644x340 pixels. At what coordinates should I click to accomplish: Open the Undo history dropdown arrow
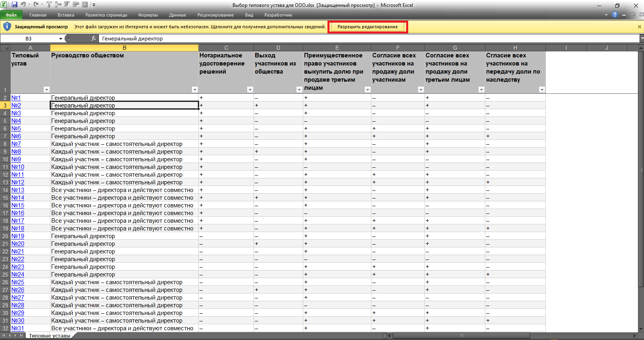pos(29,4)
